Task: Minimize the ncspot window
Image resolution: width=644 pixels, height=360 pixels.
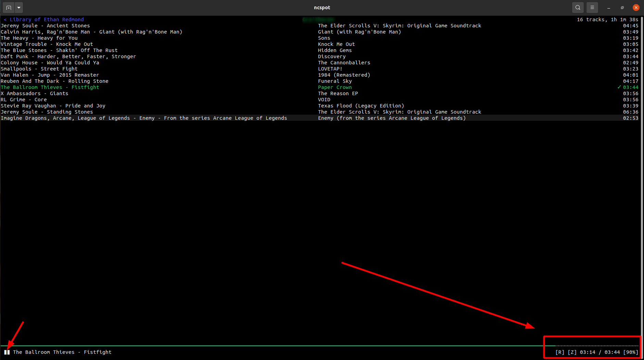Action: [x=609, y=8]
